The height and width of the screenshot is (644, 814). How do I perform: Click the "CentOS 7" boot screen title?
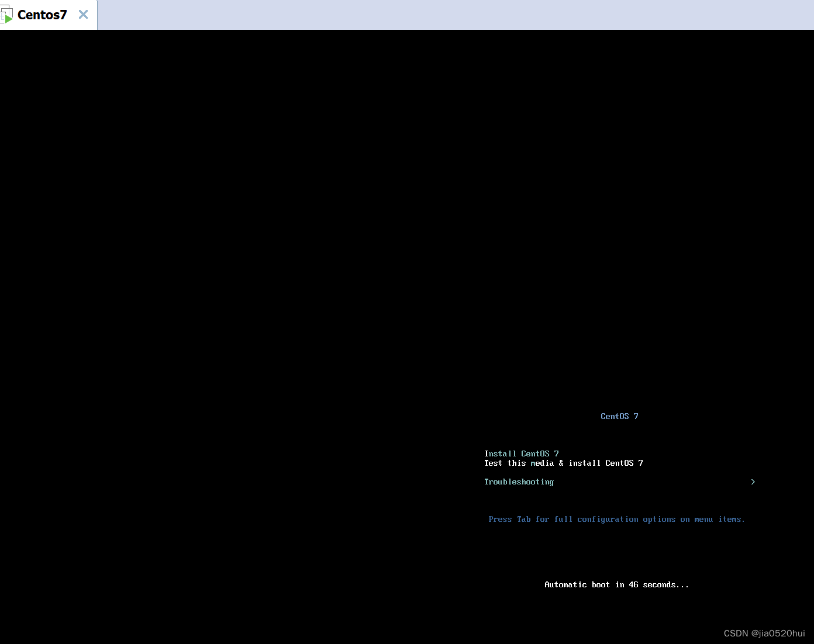[x=619, y=416]
